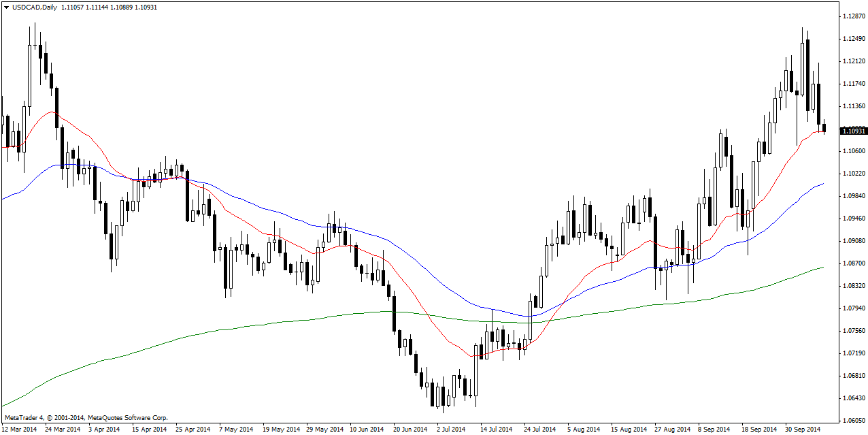This screenshot has width=868, height=435.
Task: Click the right end of the green moving average
Action: click(x=823, y=268)
